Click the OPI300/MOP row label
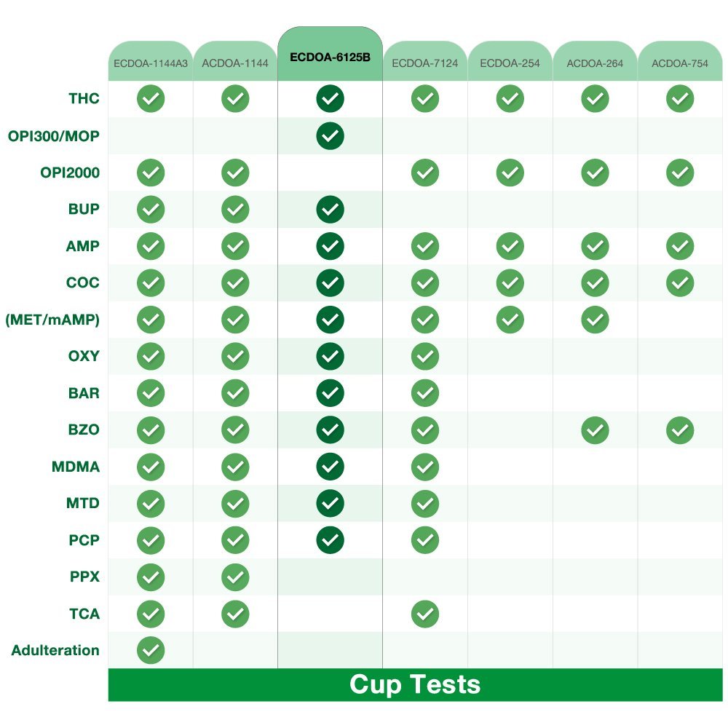728x728 pixels. tap(54, 135)
